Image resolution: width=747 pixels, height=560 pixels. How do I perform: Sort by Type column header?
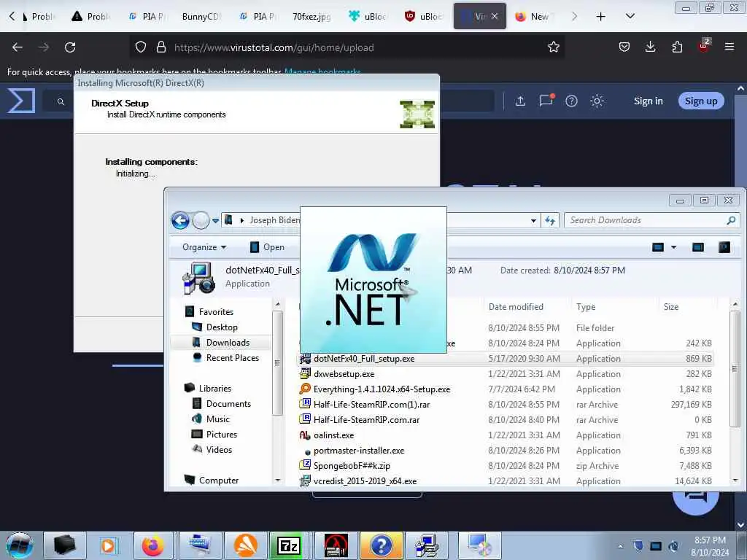[x=586, y=307]
